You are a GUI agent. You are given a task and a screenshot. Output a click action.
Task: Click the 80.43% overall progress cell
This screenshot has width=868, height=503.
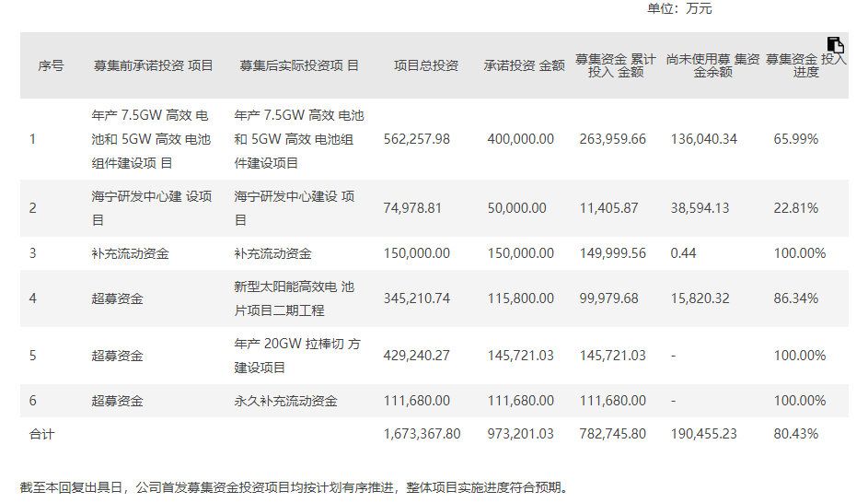[795, 434]
